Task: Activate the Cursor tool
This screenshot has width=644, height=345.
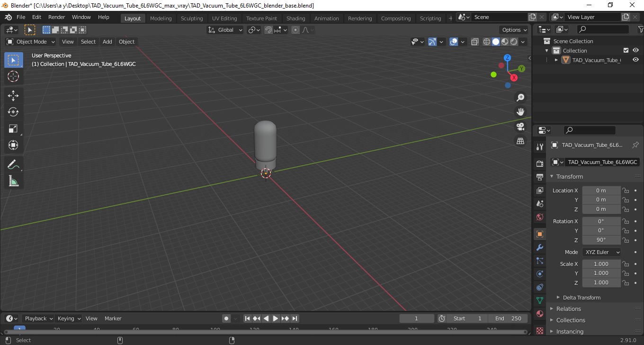Action: point(13,76)
